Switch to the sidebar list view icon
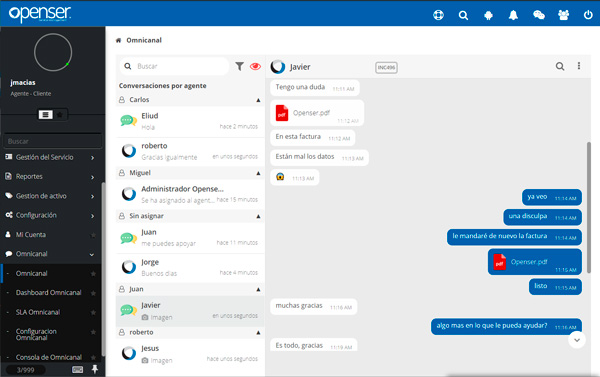The image size is (600, 377). point(46,114)
